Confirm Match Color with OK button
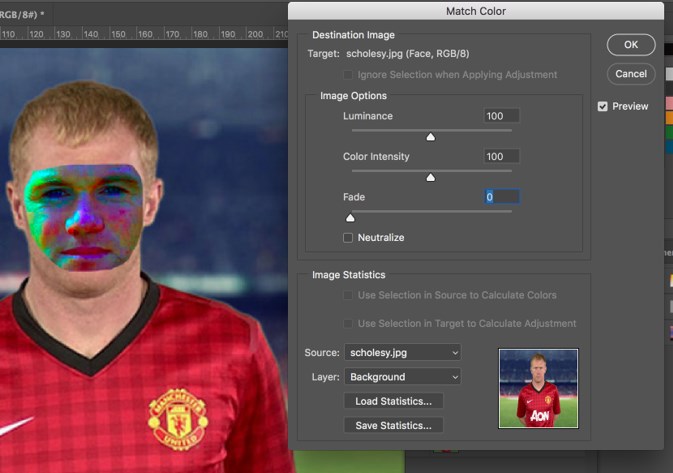The image size is (673, 473). (631, 45)
